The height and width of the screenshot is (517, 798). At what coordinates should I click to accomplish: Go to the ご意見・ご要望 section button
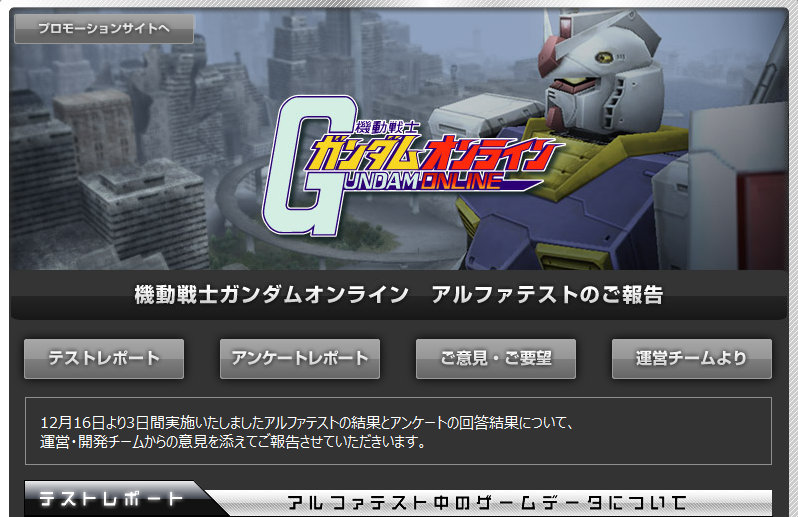[495, 358]
